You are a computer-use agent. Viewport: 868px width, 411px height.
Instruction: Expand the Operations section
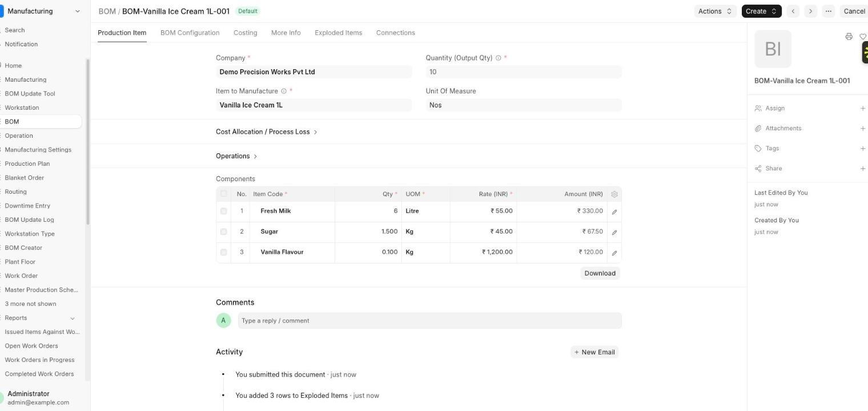coord(236,156)
